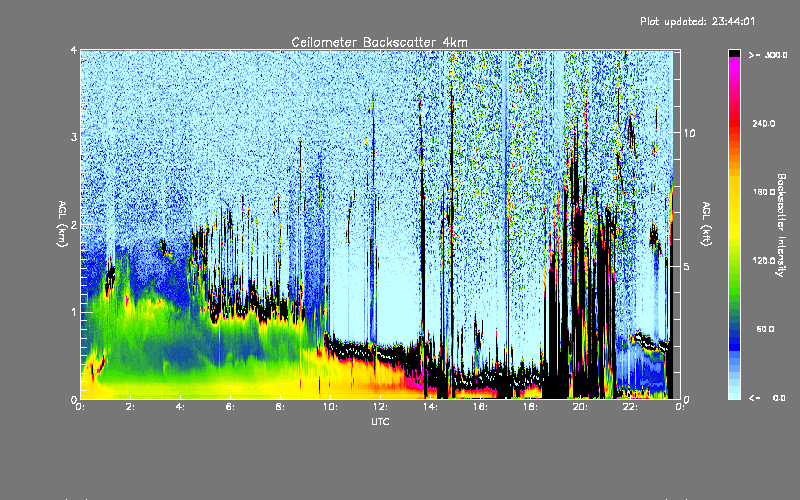This screenshot has height=500, width=800.
Task: Click the '14:' tick label on the UTC axis
Action: [430, 407]
